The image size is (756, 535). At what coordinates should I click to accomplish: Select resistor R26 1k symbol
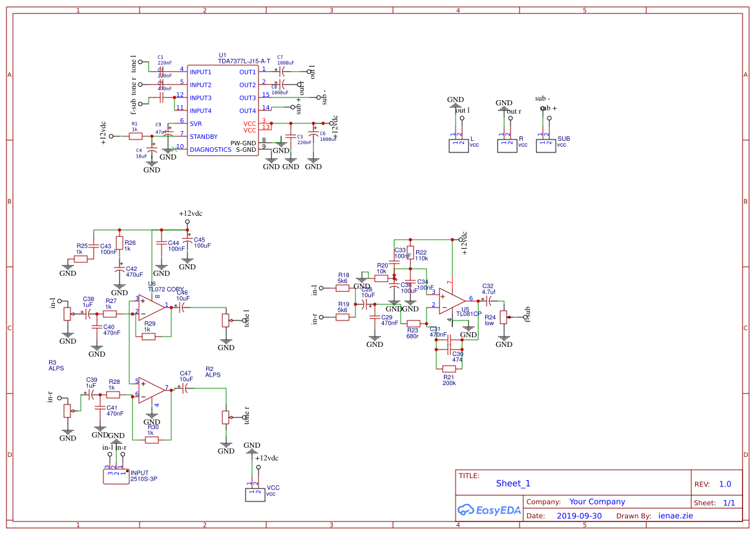120,243
